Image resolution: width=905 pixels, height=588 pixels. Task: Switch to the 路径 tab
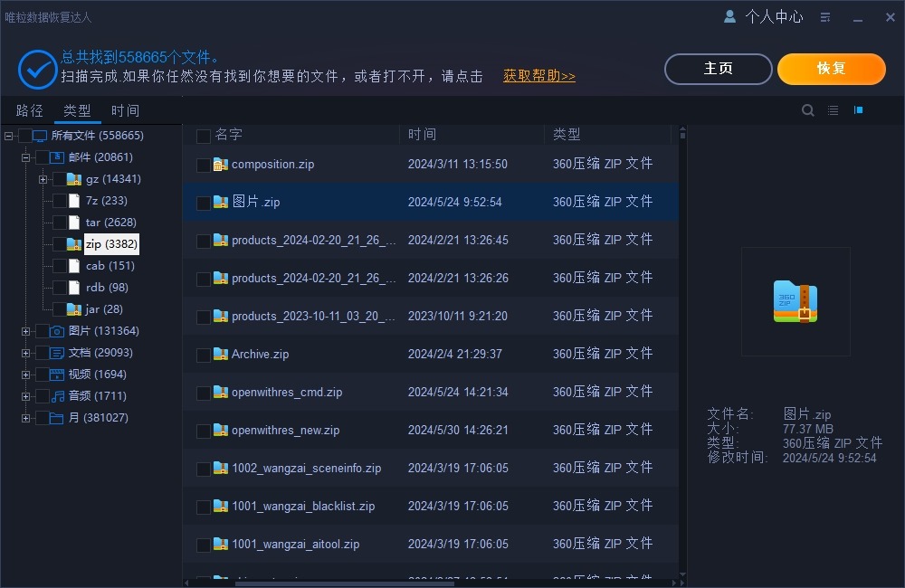click(29, 109)
